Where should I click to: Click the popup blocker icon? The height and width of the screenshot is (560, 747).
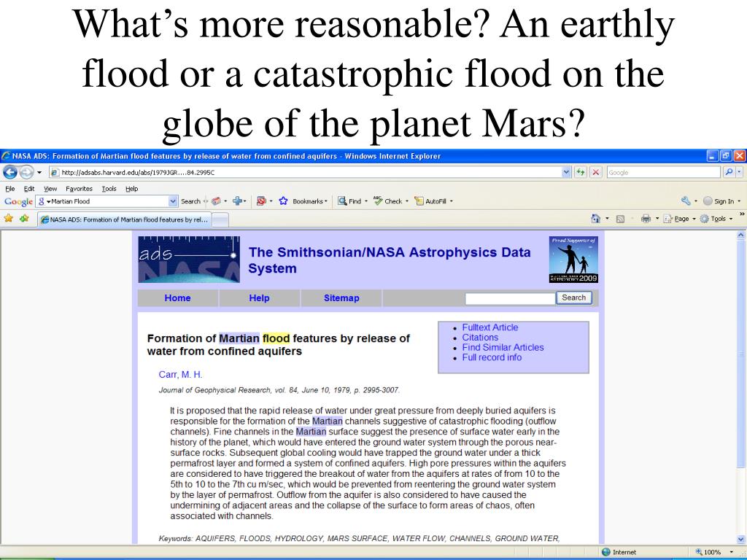click(260, 201)
